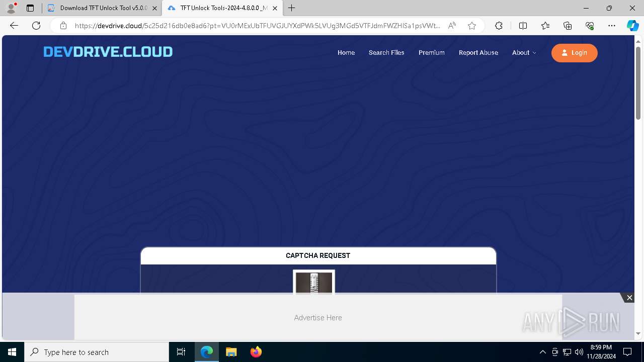Open tab actions menu icon
Image resolution: width=644 pixels, height=362 pixels.
point(30,8)
